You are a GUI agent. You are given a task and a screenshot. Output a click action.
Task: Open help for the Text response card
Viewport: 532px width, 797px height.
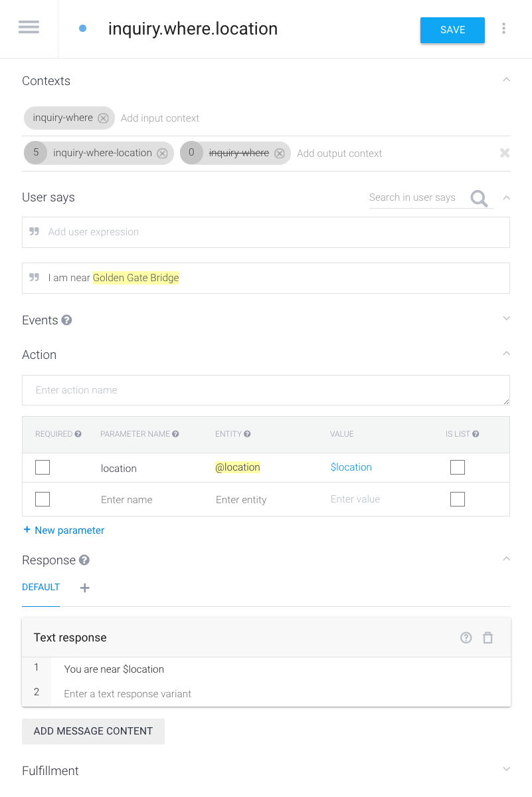point(466,637)
